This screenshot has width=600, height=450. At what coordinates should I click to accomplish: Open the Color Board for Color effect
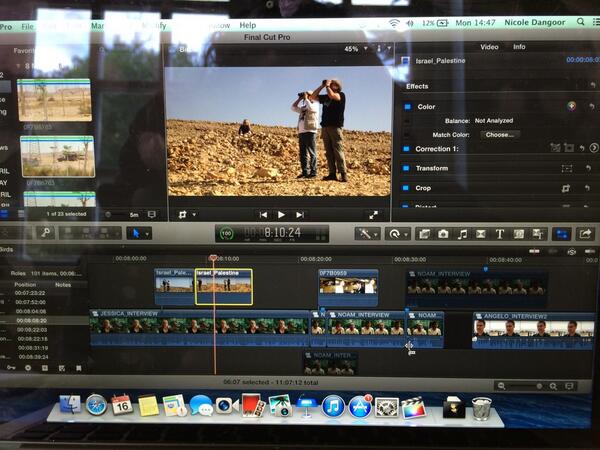click(571, 106)
